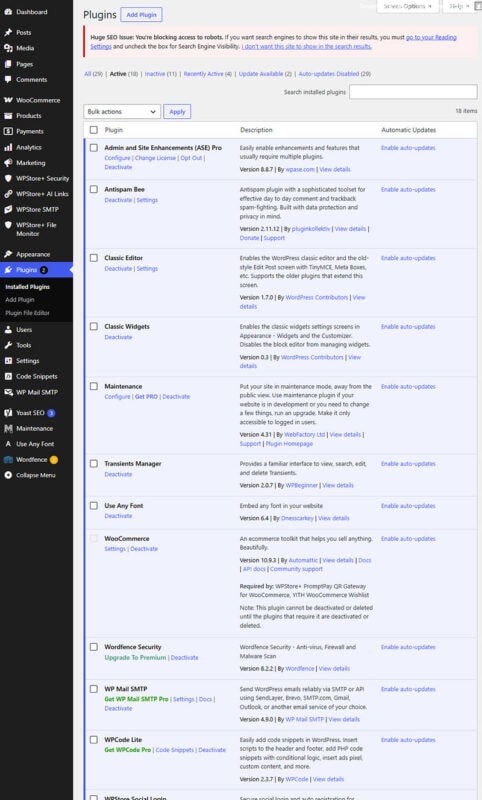Expand the Screen Options panel

408,6
